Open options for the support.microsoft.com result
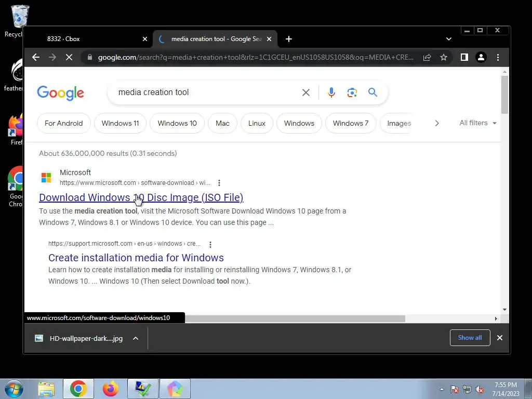Screen dimensions: 532x399 [210, 244]
